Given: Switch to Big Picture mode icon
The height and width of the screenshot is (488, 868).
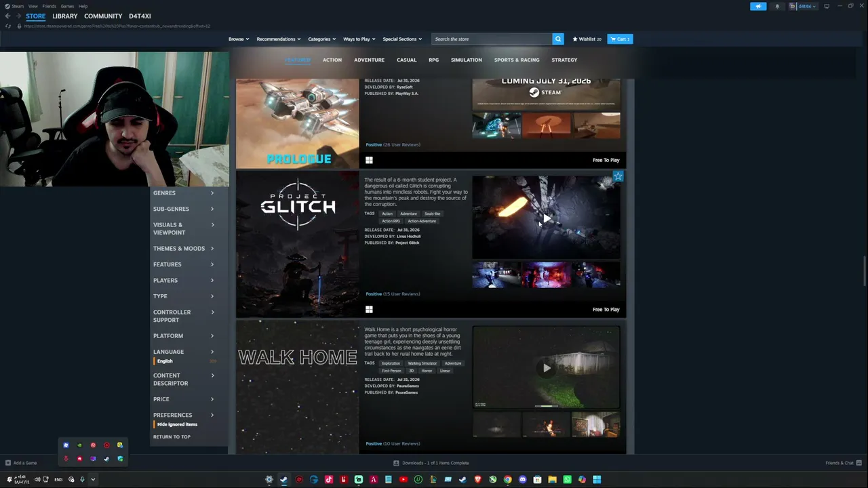Looking at the screenshot, I should pyautogui.click(x=827, y=6).
